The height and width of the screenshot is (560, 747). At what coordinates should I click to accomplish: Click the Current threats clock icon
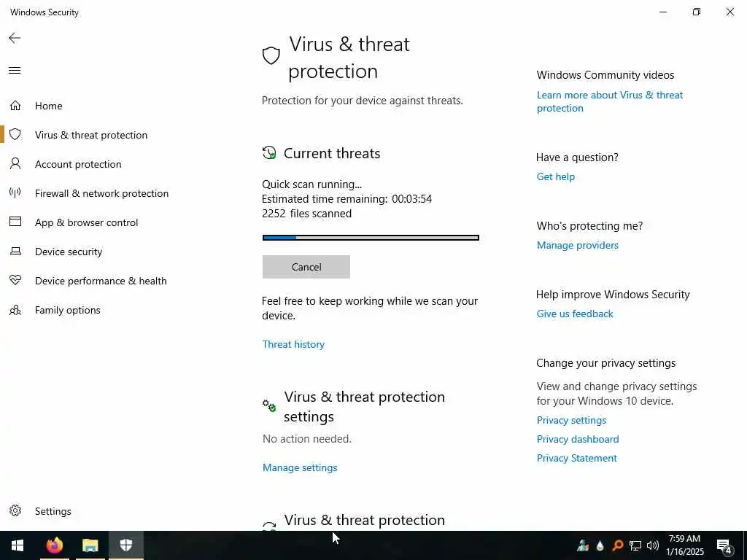tap(269, 153)
